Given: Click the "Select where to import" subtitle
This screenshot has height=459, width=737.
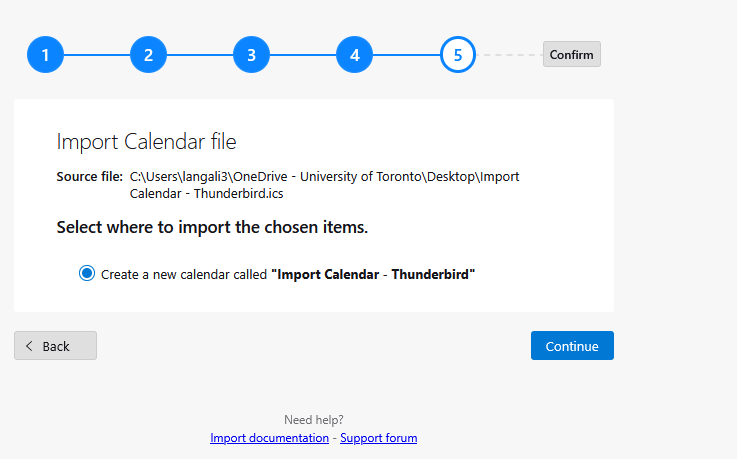Looking at the screenshot, I should point(212,227).
